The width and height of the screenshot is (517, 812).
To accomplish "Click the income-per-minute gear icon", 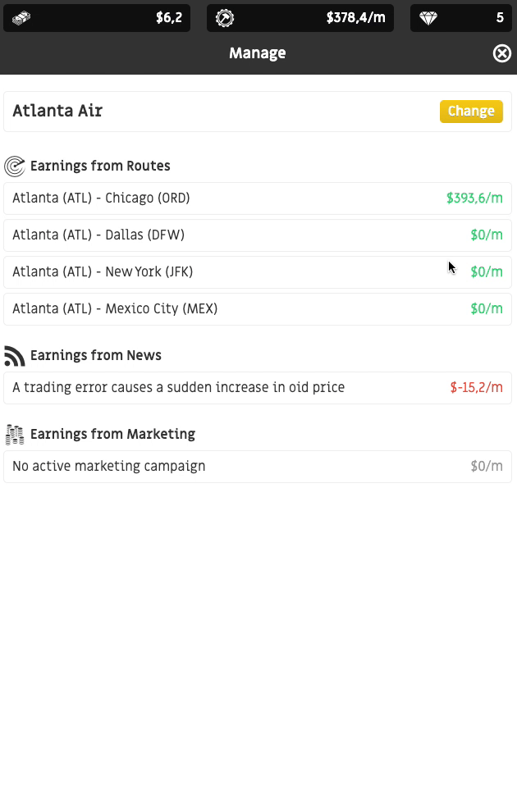I will click(225, 18).
